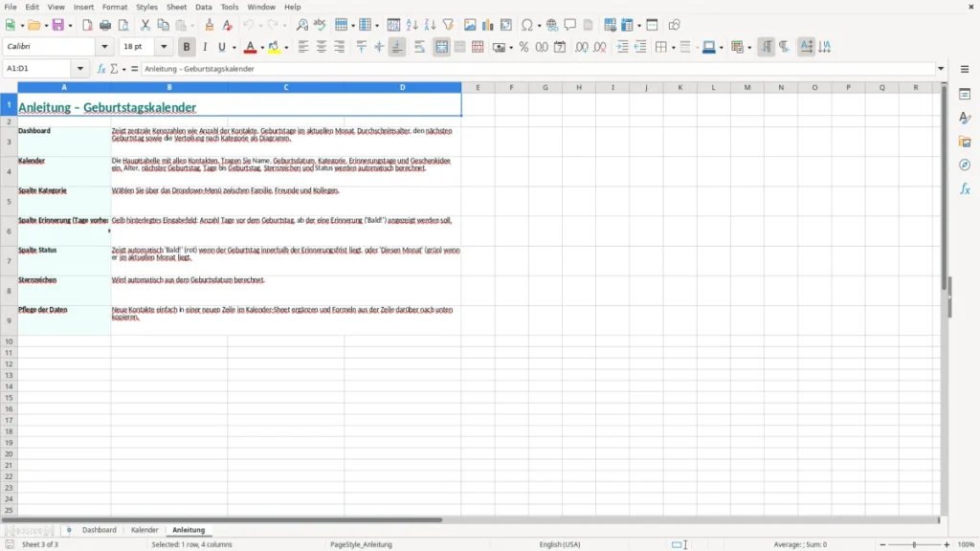Insert an image

470,25
